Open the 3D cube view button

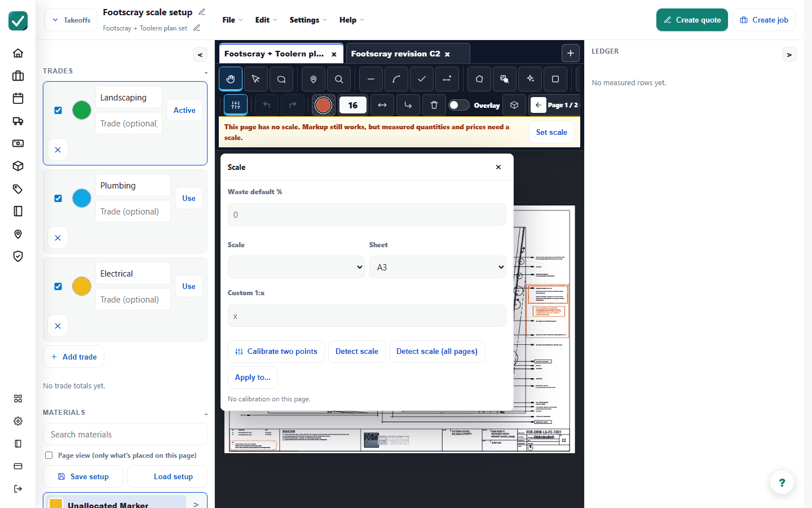pyautogui.click(x=514, y=105)
